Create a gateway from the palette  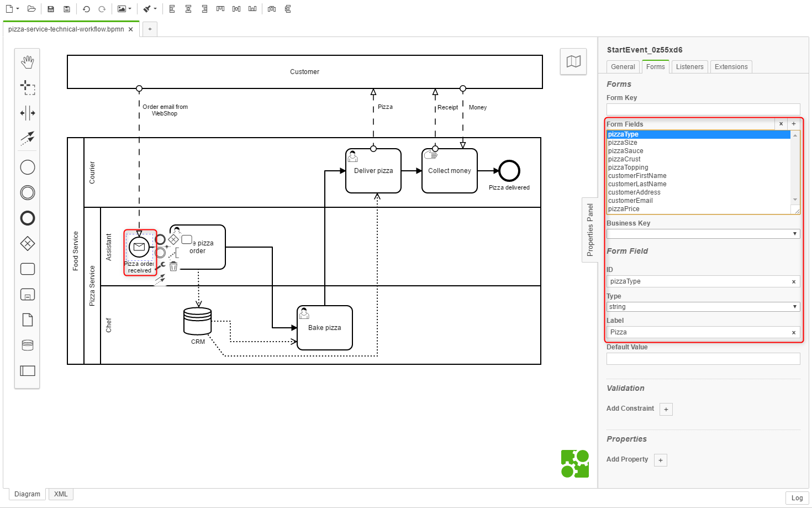coord(27,243)
